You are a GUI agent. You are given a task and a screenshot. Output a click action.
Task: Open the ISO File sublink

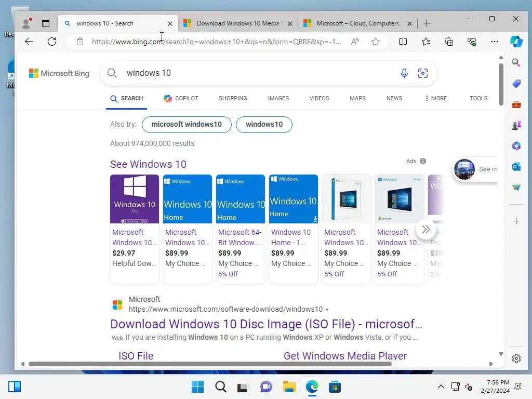pyautogui.click(x=136, y=356)
